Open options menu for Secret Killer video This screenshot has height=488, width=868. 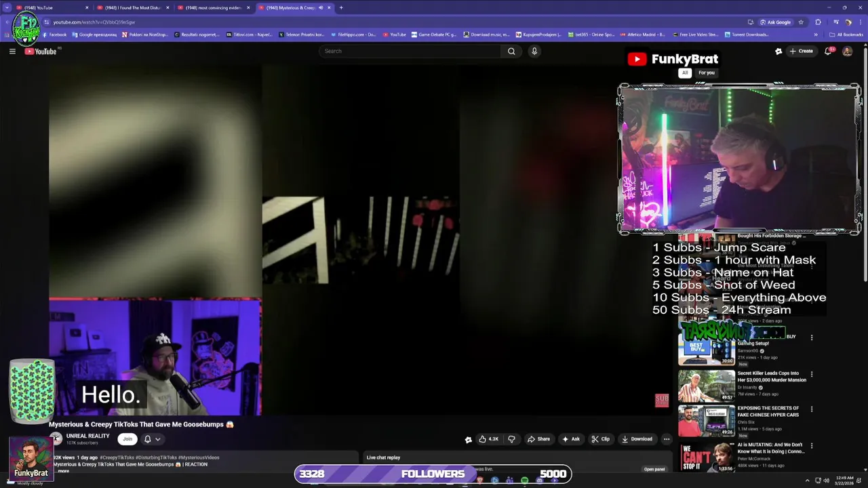tap(812, 374)
